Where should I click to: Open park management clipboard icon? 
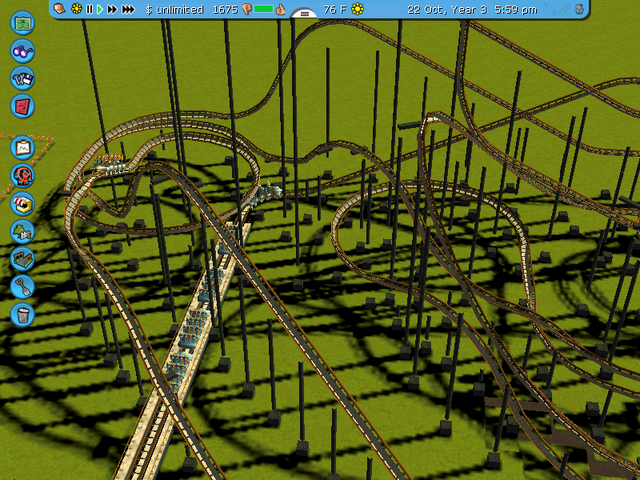(22, 148)
